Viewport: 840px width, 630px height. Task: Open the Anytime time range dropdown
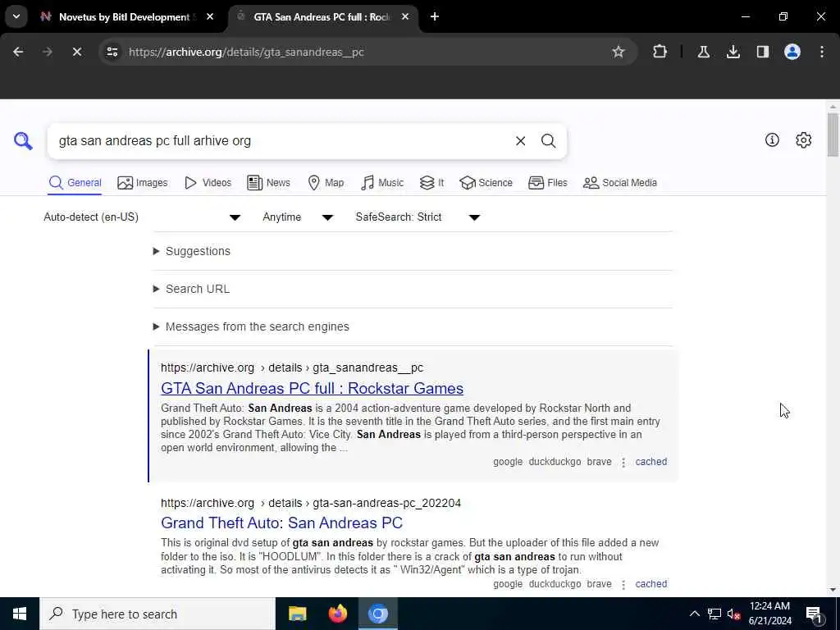coord(298,217)
